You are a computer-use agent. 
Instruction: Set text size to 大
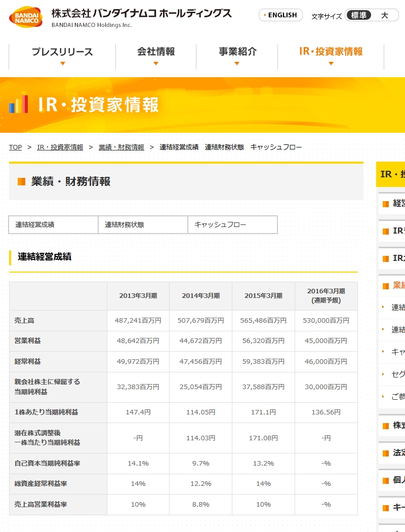tap(384, 15)
